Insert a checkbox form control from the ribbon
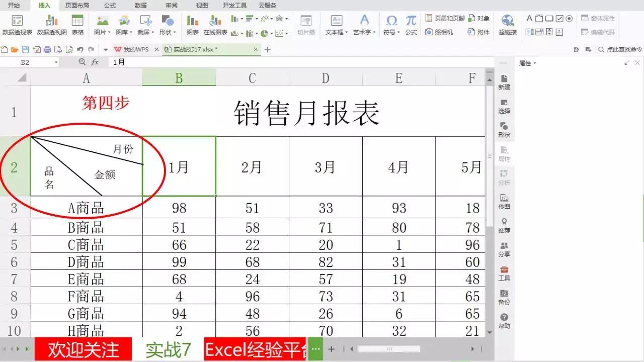The height and width of the screenshot is (362, 644). [x=559, y=18]
